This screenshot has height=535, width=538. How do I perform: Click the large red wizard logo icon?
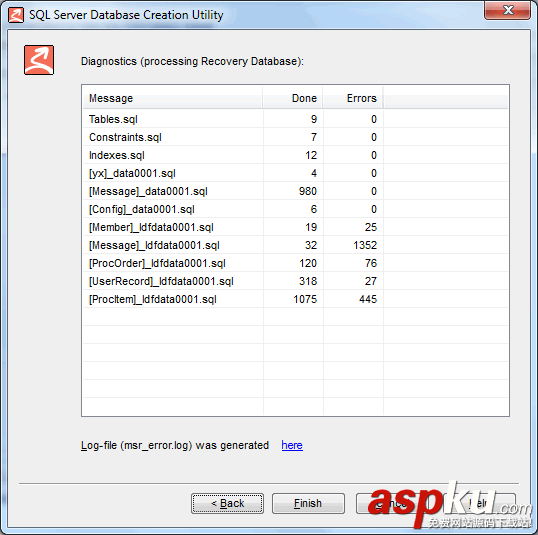point(39,60)
